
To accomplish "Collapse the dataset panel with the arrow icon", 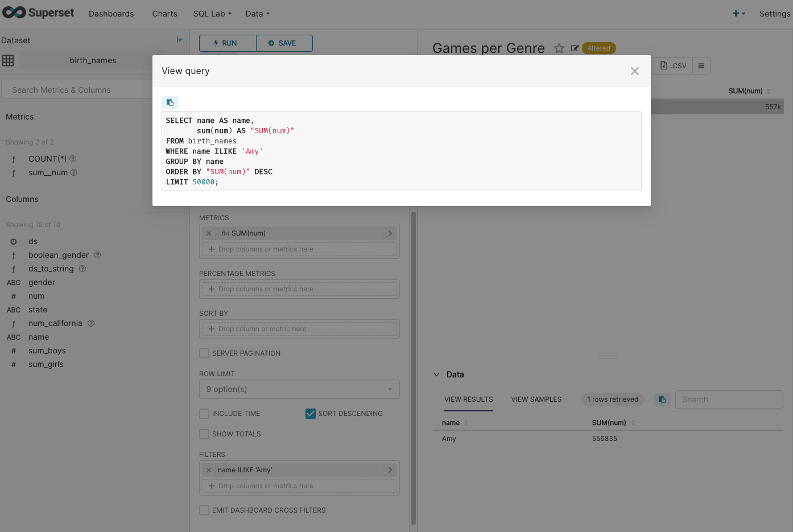I will 180,40.
